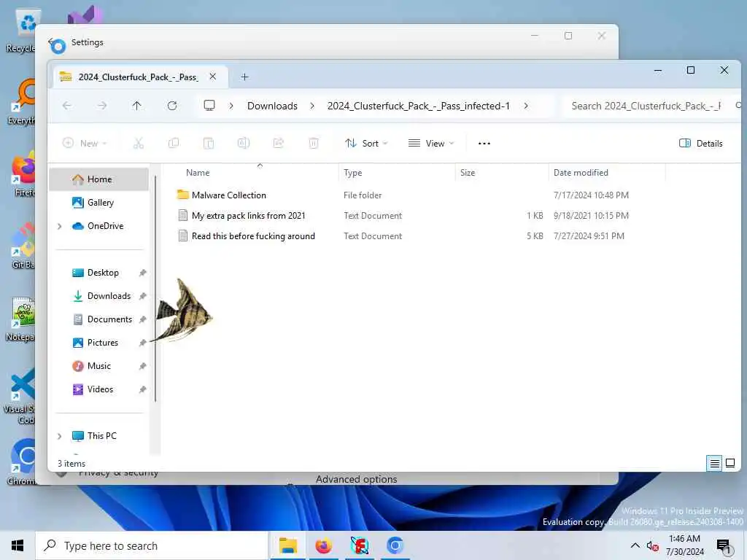Click the taskbar search box
Image resolution: width=747 pixels, height=560 pixels.
tap(152, 545)
